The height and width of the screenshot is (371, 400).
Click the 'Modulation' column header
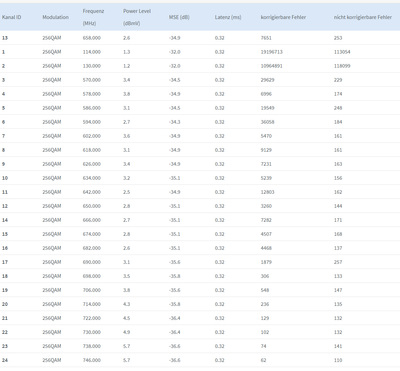pos(56,17)
